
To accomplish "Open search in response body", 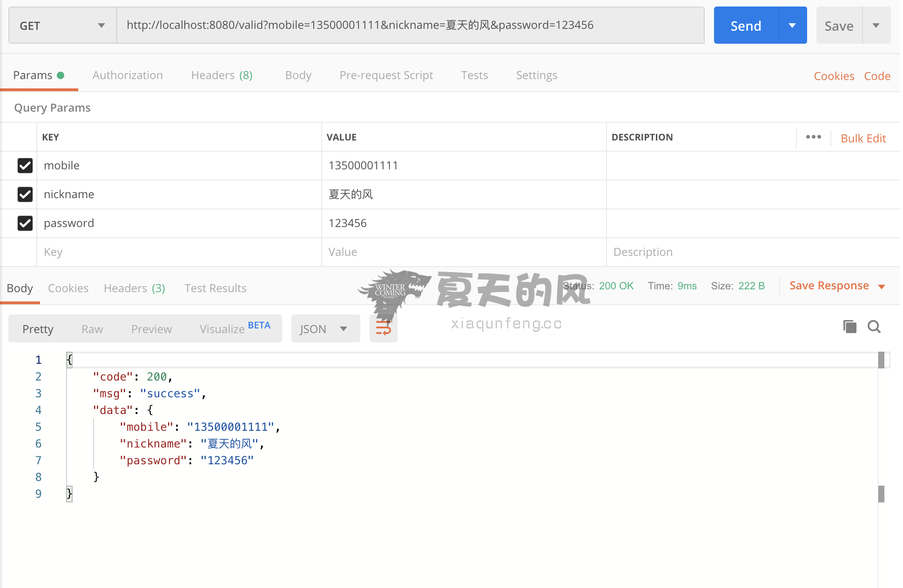I will coord(874,327).
